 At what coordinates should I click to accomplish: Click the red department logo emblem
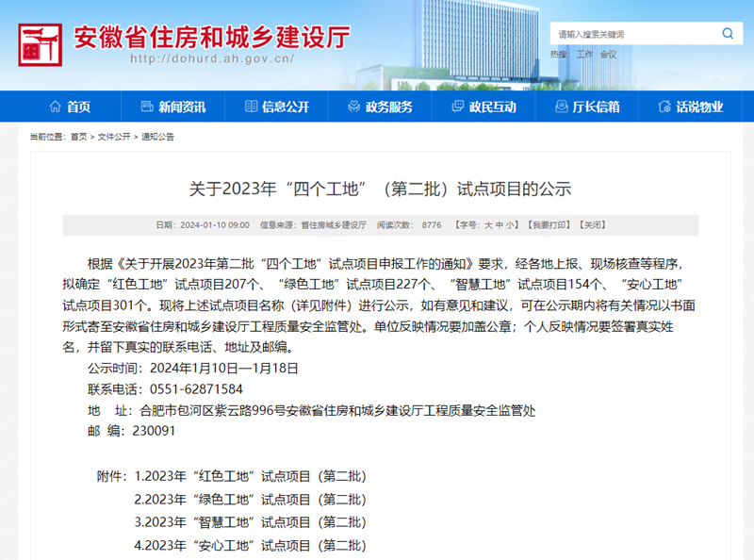click(40, 41)
